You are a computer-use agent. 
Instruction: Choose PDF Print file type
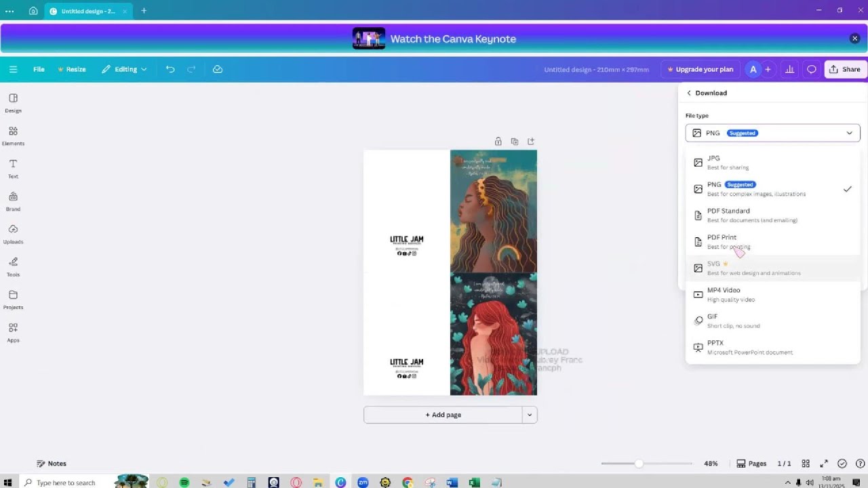point(772,242)
